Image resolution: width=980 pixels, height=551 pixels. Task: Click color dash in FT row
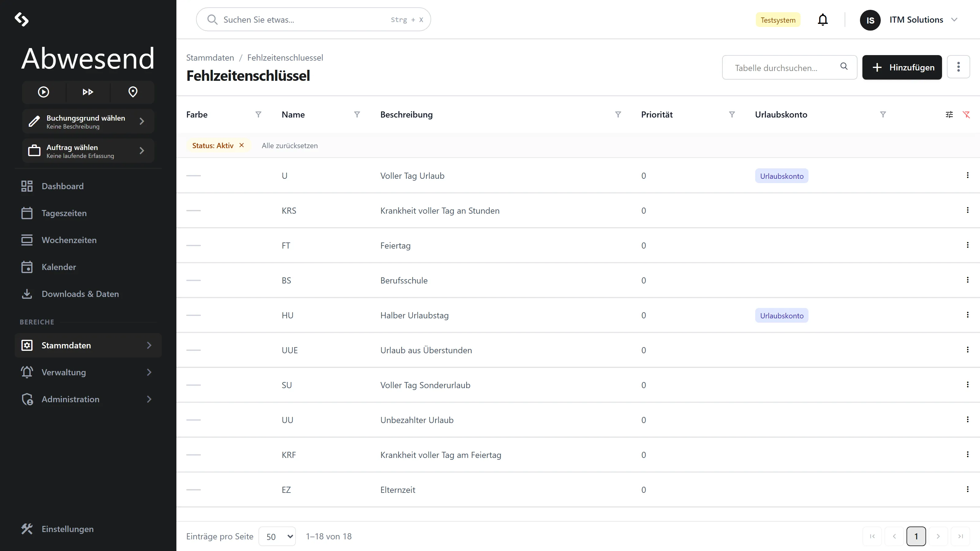(x=193, y=246)
